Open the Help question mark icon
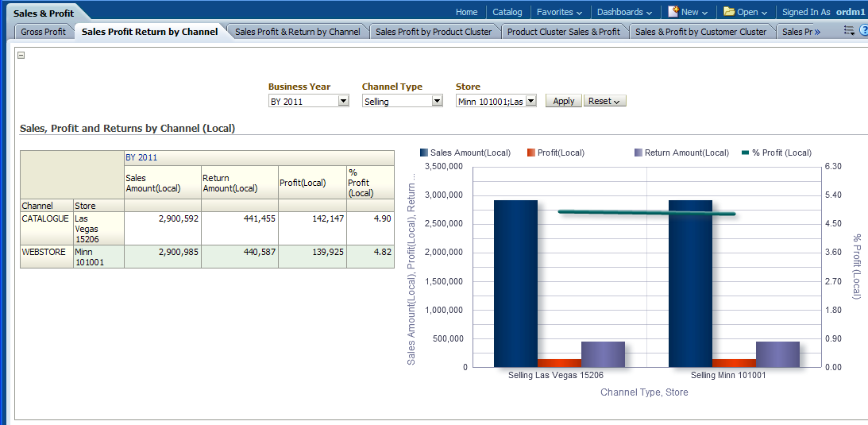The height and width of the screenshot is (425, 868). pyautogui.click(x=863, y=31)
